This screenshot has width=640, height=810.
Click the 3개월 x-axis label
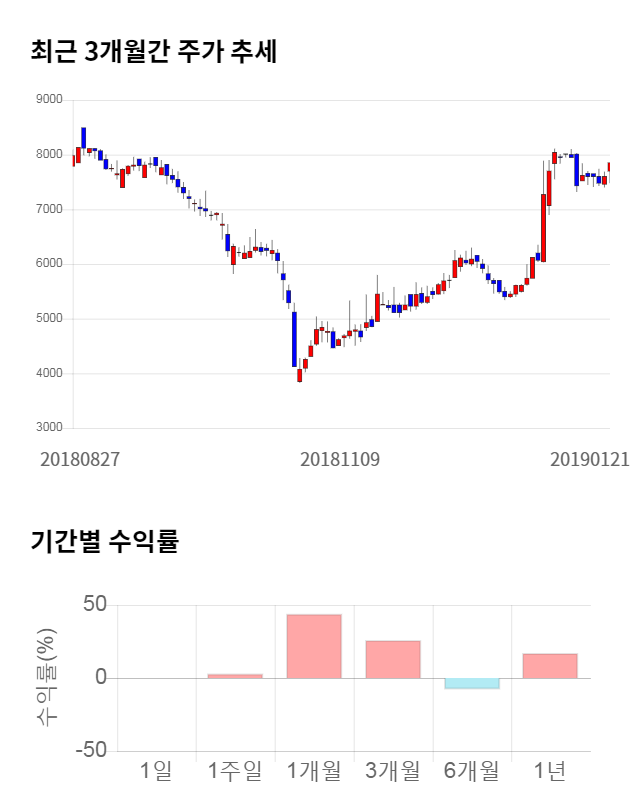point(393,772)
